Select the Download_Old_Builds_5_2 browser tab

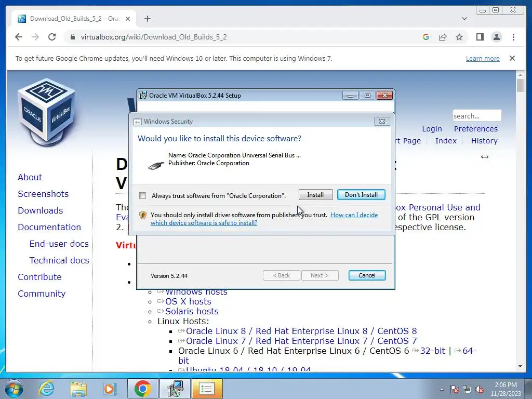(x=74, y=19)
